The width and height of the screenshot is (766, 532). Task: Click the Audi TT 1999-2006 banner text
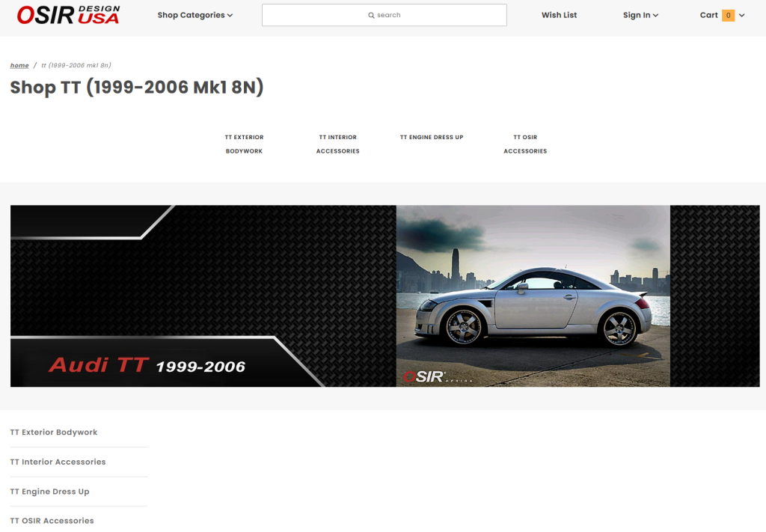(x=147, y=366)
